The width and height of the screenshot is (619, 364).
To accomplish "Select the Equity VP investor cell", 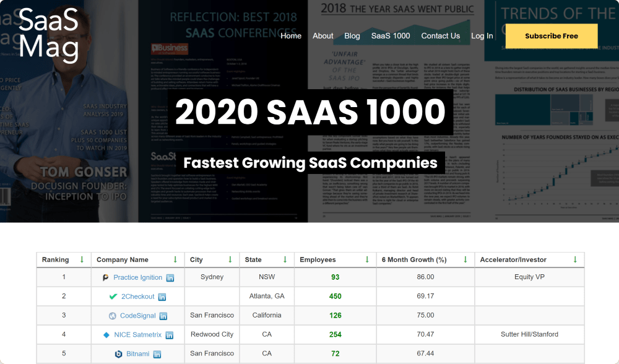I will (529, 277).
